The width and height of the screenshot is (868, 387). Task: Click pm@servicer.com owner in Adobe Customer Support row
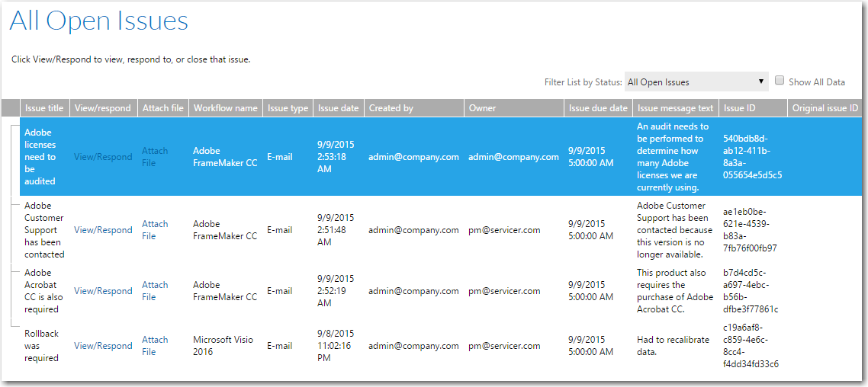click(x=504, y=230)
